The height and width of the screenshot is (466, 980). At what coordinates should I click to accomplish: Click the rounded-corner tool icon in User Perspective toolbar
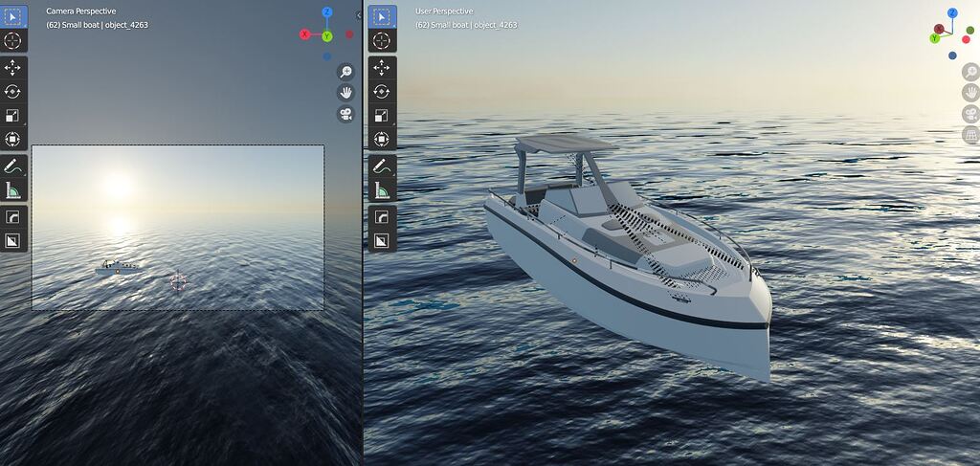(382, 217)
